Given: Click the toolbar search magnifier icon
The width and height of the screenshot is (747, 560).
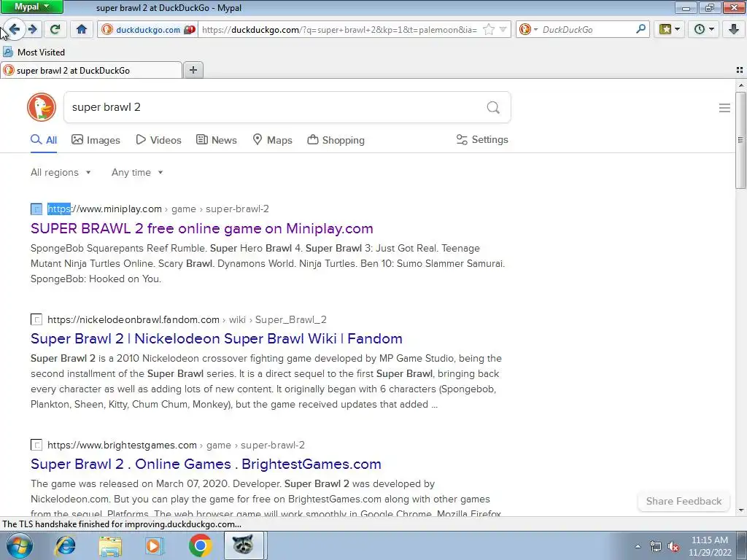Looking at the screenshot, I should 640,29.
